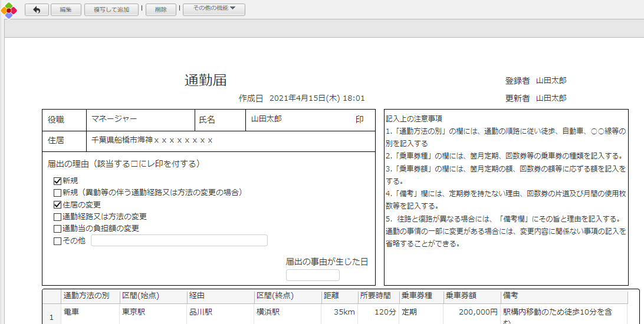The width and height of the screenshot is (644, 324).
Task: Click the 備考 column header
Action: [x=510, y=296]
